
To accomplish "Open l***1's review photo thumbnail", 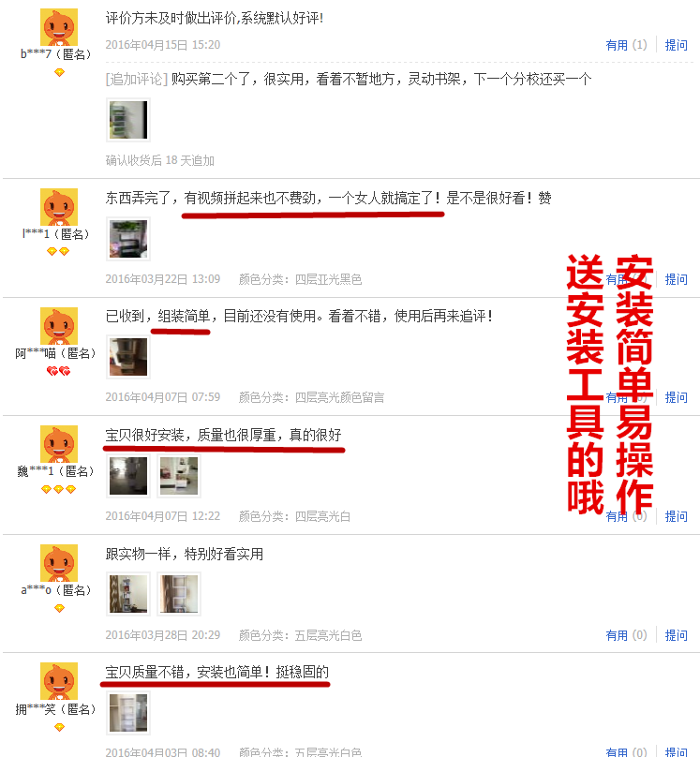I will 128,239.
